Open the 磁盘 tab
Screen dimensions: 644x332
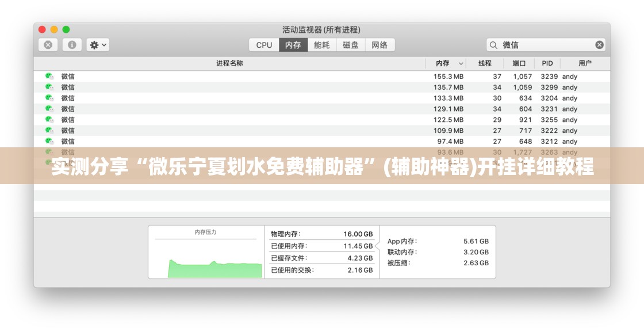pyautogui.click(x=351, y=45)
